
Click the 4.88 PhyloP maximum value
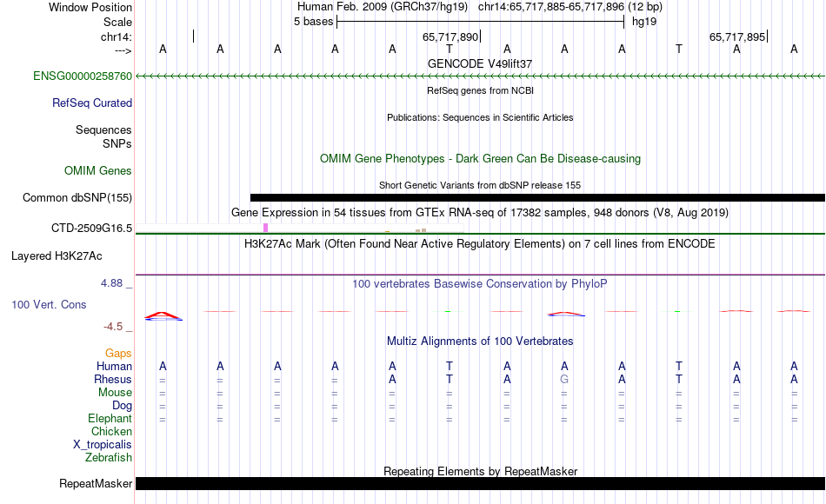click(x=111, y=283)
